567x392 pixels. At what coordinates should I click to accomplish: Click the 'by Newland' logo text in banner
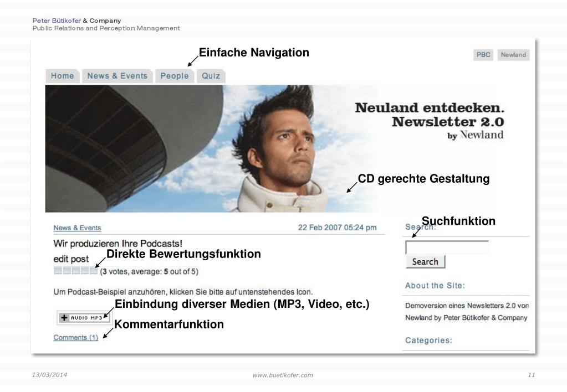click(x=475, y=135)
